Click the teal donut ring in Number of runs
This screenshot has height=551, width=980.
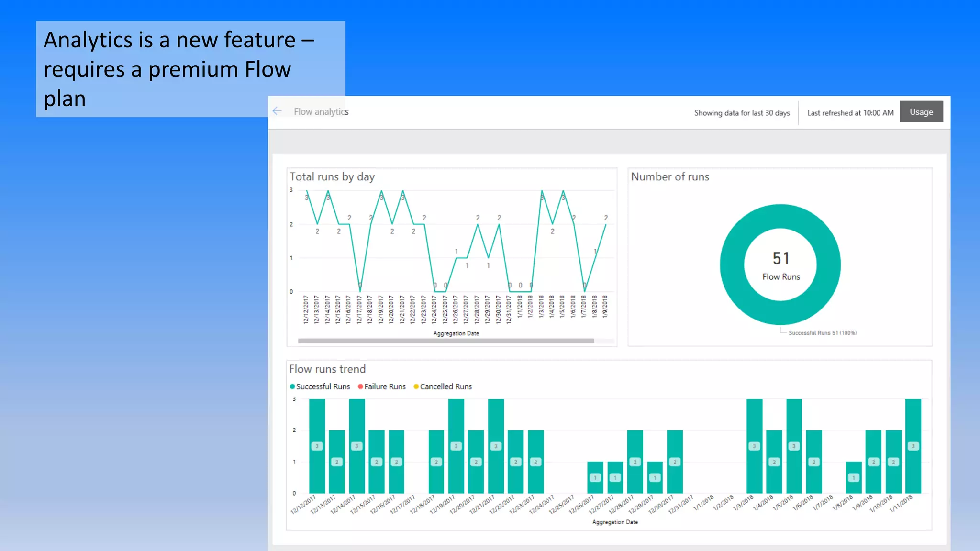[x=732, y=264]
